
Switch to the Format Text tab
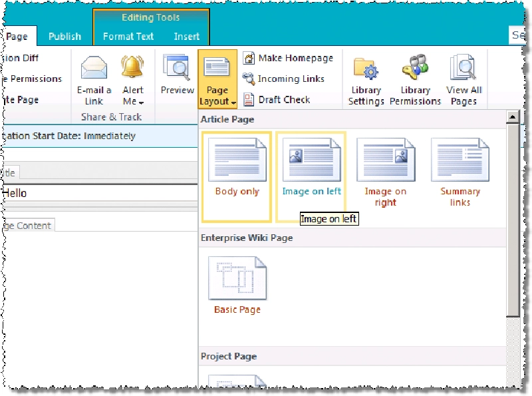[x=128, y=37]
